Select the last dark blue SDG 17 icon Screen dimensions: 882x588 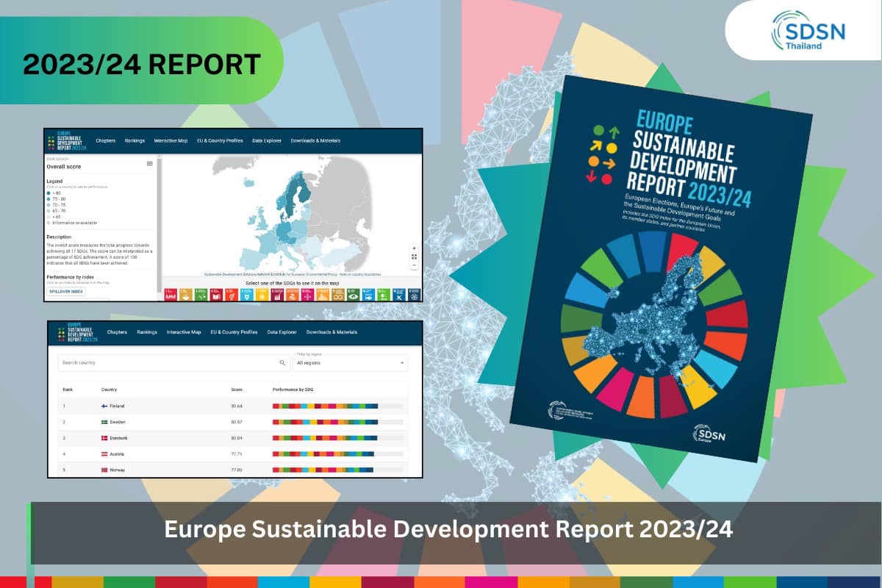[x=414, y=294]
